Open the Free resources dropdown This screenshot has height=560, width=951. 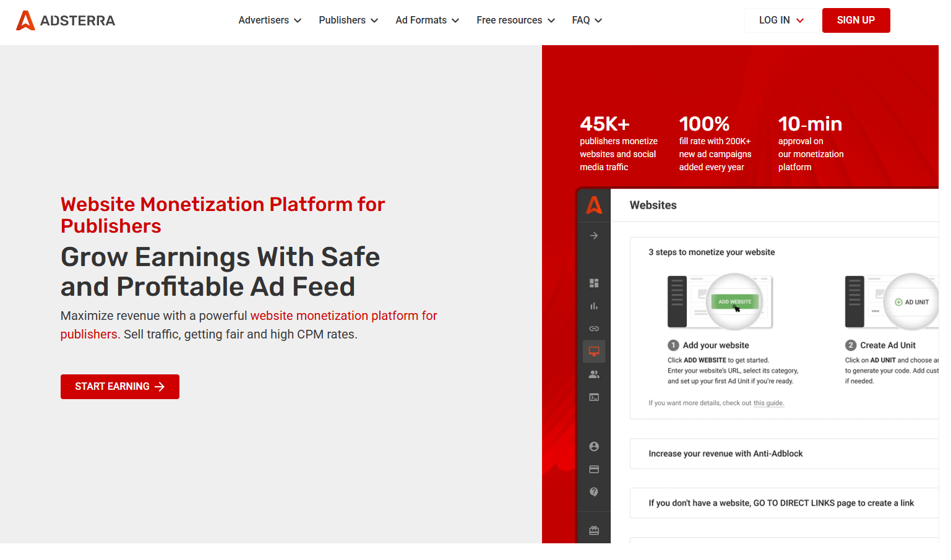516,20
